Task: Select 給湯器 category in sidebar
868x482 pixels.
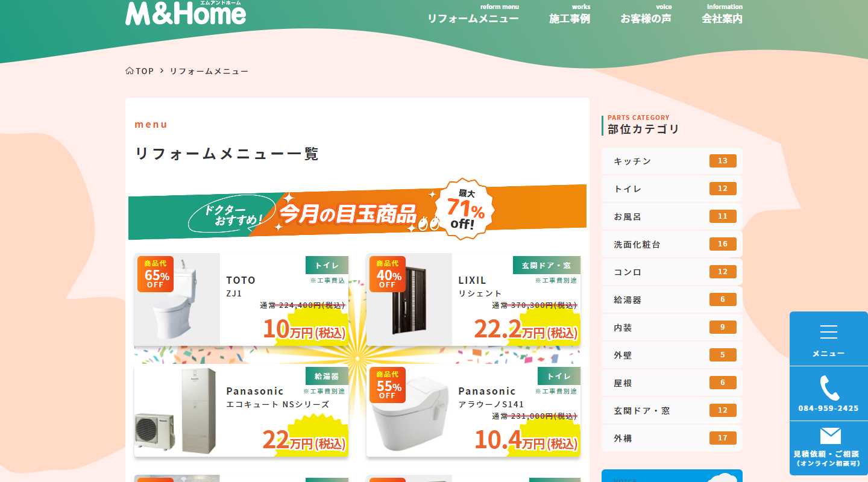Action: (x=672, y=299)
